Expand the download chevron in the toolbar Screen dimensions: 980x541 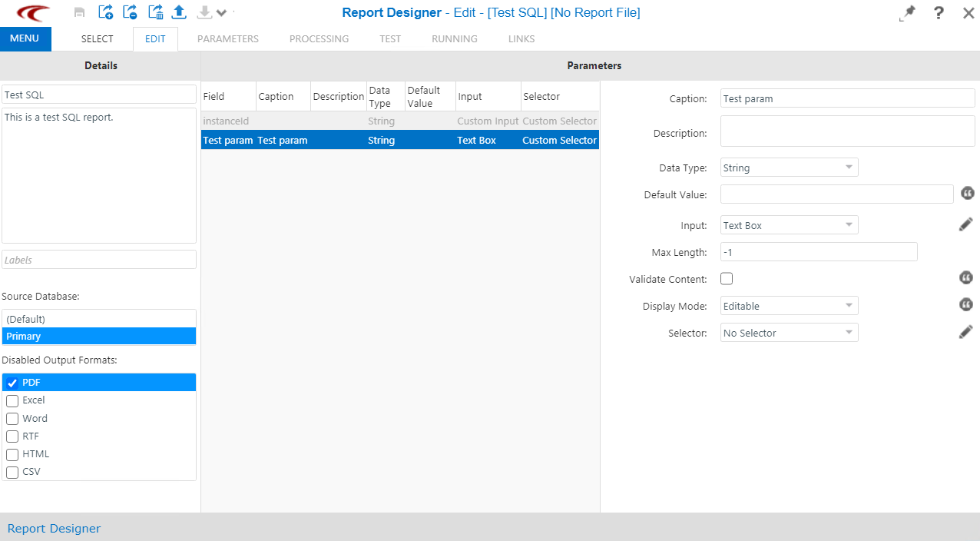pos(221,13)
